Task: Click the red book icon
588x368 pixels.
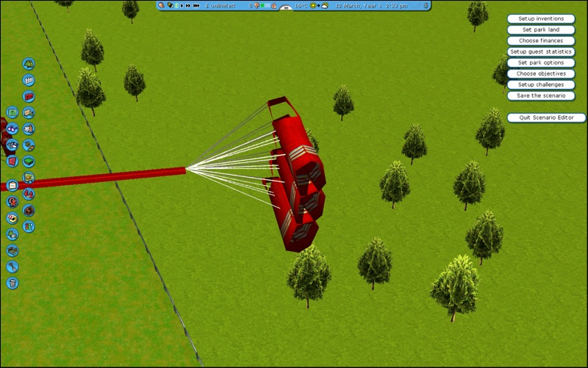Action: (x=12, y=162)
